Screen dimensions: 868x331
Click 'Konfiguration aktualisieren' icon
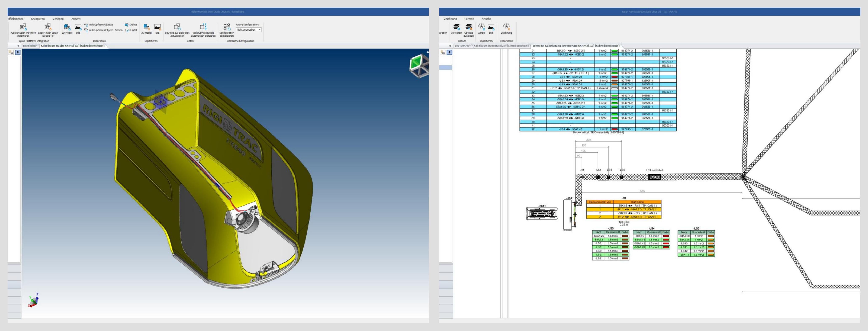pyautogui.click(x=227, y=27)
